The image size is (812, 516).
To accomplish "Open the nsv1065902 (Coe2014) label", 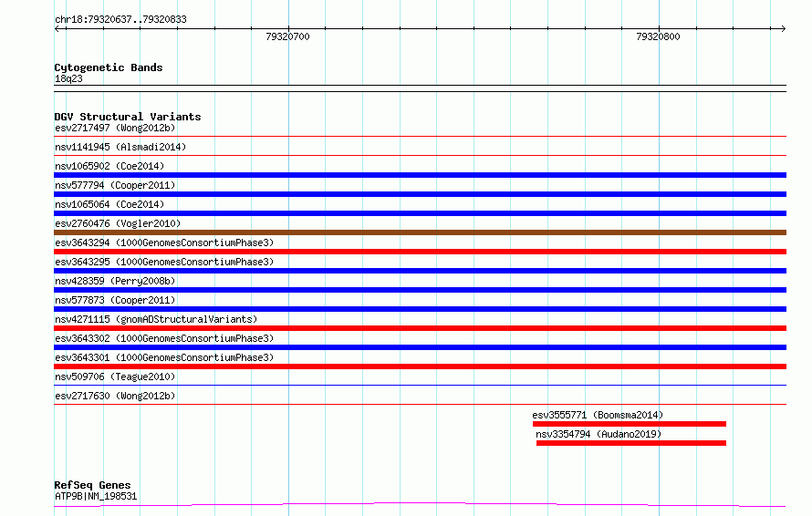I will pyautogui.click(x=109, y=166).
